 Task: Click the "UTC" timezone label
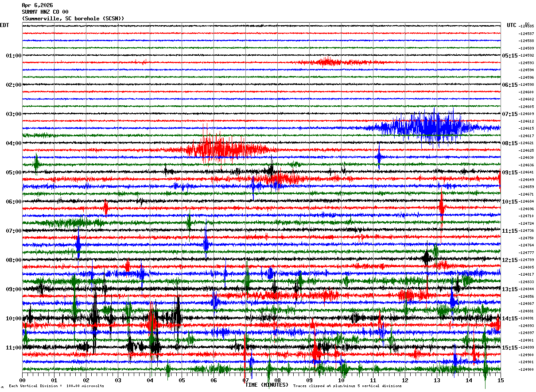click(512, 25)
